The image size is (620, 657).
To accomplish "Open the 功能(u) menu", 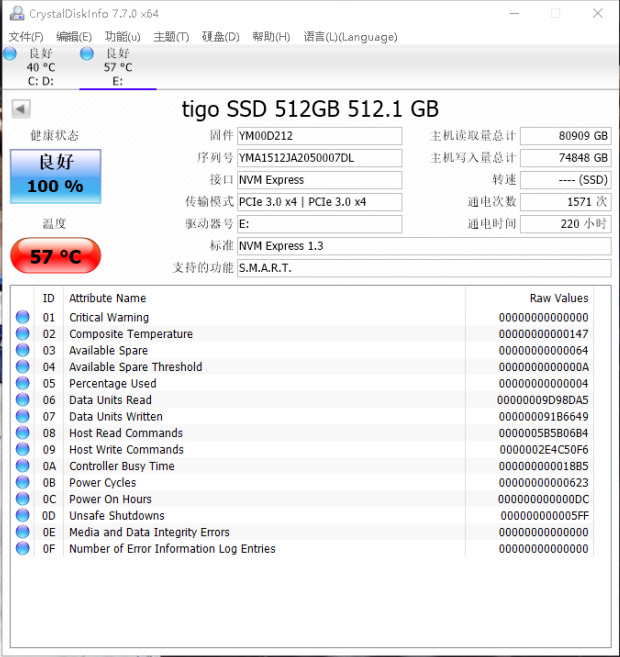I will pos(122,37).
